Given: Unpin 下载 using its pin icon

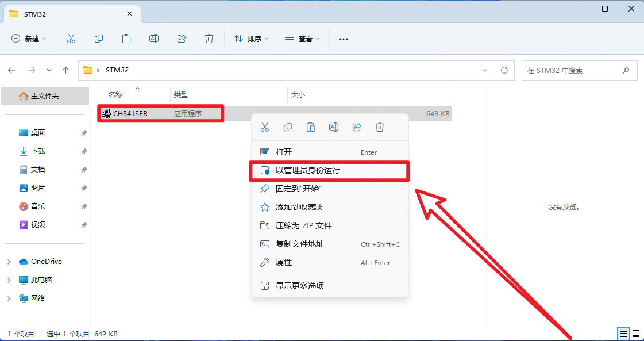Looking at the screenshot, I should click(x=84, y=151).
